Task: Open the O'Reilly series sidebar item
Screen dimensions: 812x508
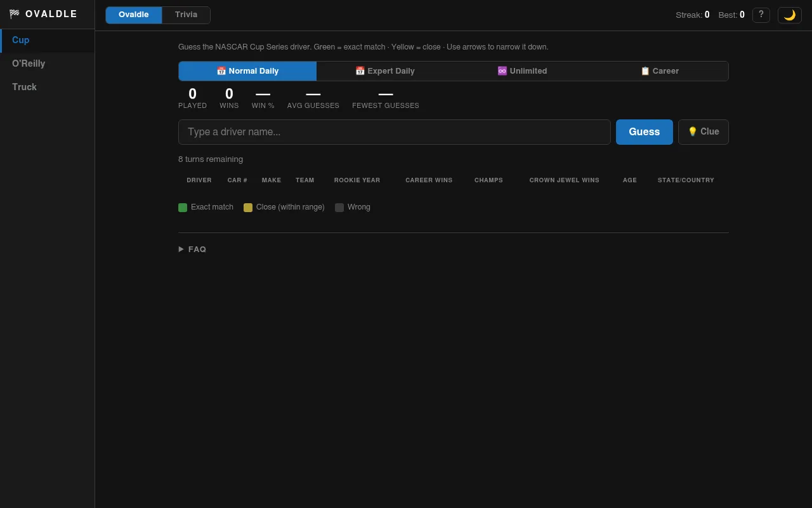Action: [x=48, y=64]
